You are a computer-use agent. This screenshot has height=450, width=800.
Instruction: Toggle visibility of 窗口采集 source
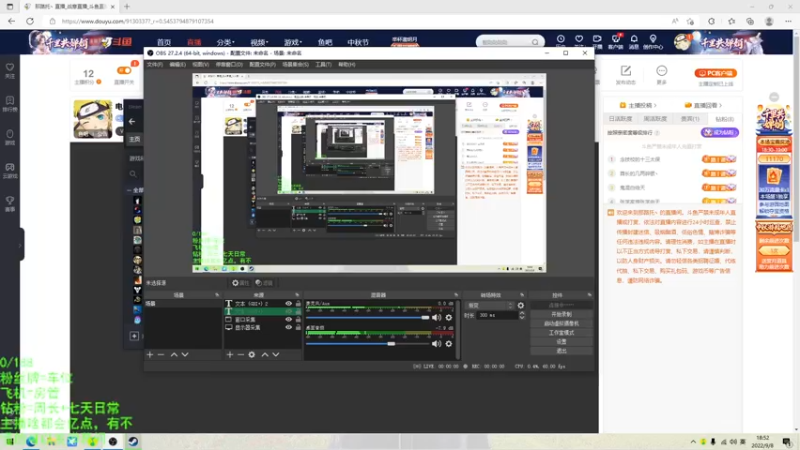[x=288, y=319]
